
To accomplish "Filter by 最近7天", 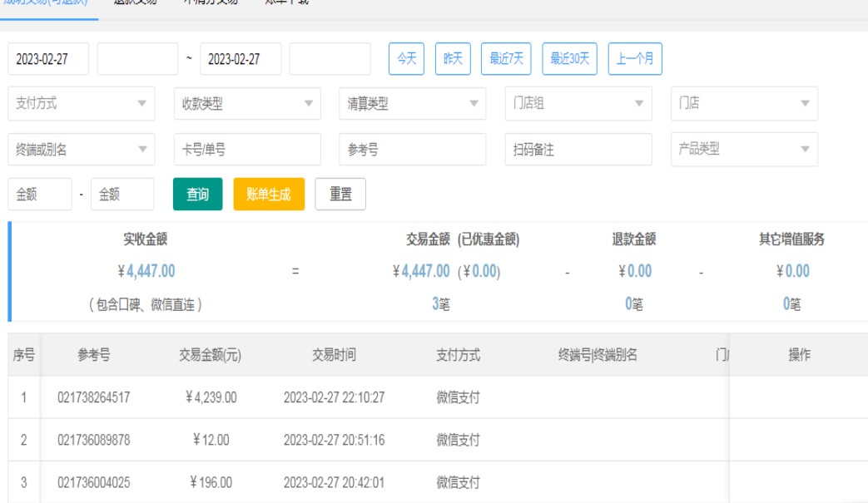I will pos(506,59).
